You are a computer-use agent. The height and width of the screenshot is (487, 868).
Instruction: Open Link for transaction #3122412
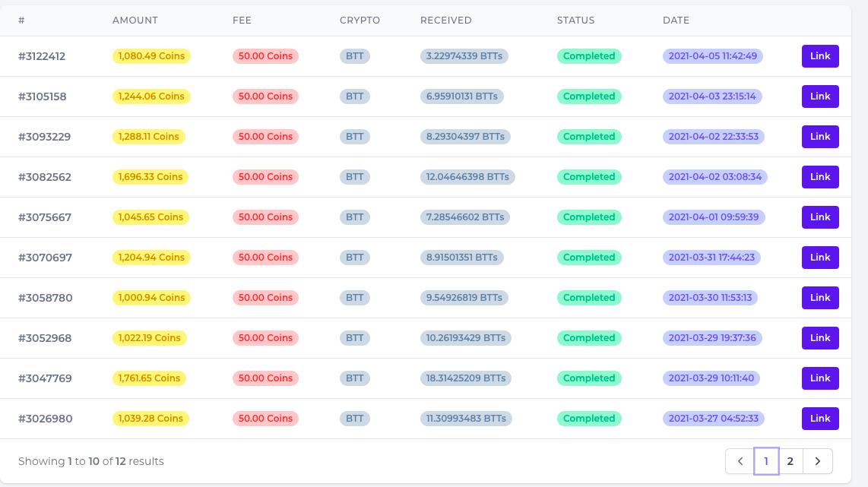pyautogui.click(x=820, y=56)
